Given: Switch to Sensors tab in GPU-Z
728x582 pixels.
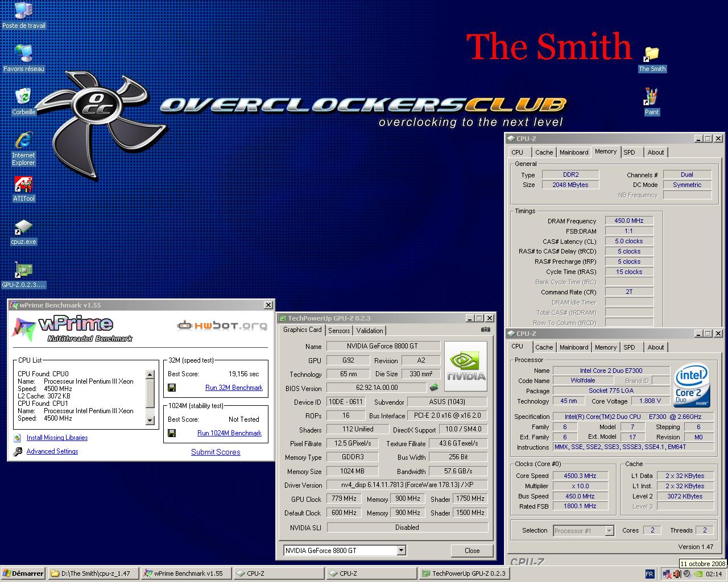Looking at the screenshot, I should tap(339, 331).
